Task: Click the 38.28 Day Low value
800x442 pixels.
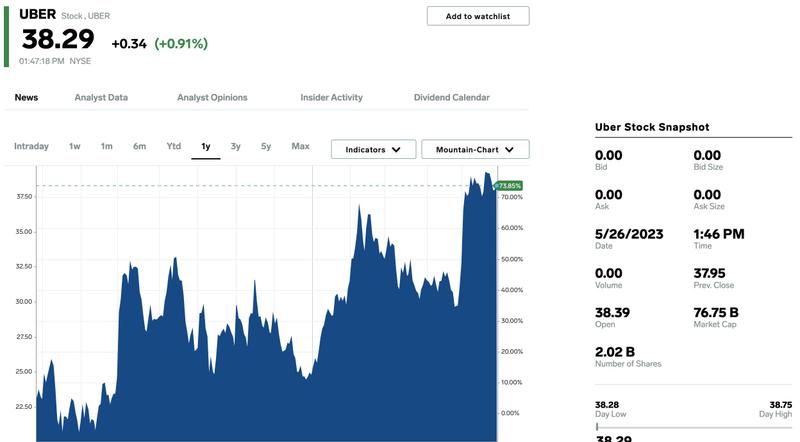Action: (x=607, y=405)
